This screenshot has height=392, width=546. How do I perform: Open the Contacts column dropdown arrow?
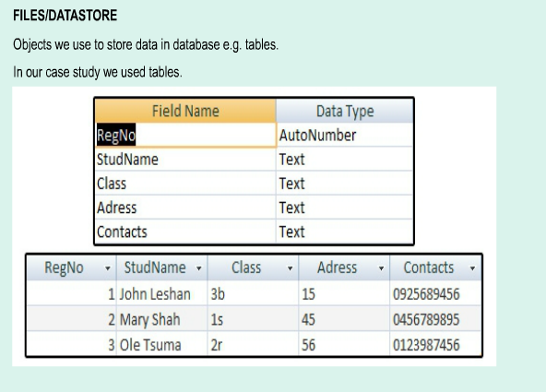472,268
